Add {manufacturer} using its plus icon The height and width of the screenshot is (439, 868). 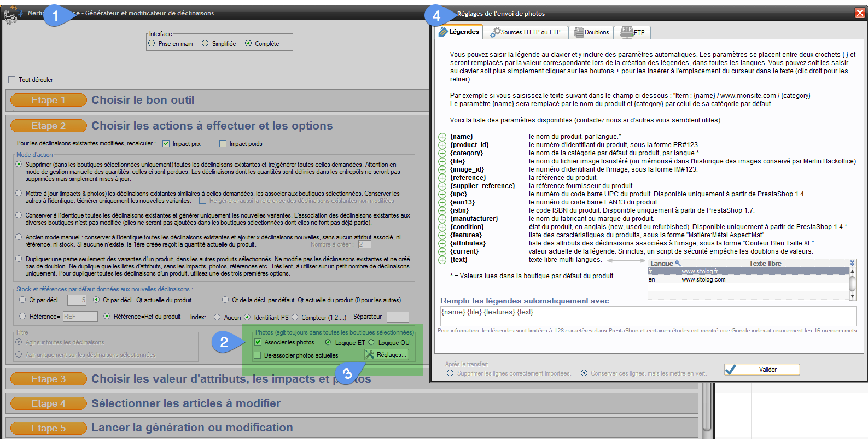point(442,219)
